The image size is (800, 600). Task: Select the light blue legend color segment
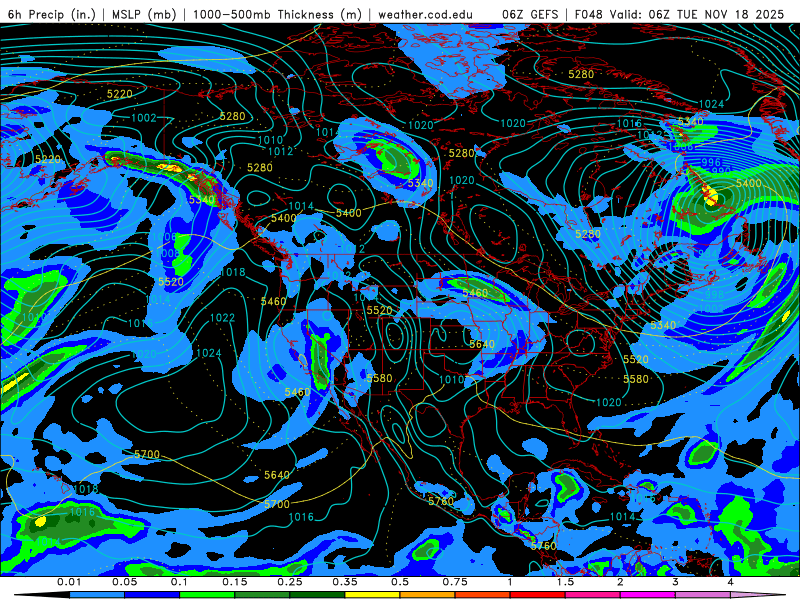click(x=96, y=595)
